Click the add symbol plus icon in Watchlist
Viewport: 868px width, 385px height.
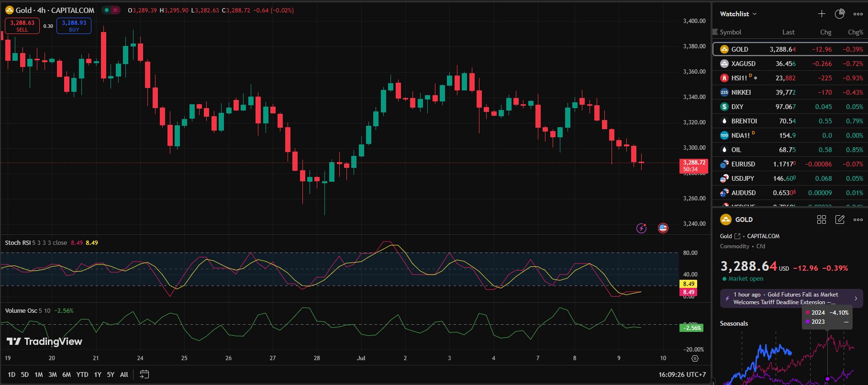pos(822,14)
